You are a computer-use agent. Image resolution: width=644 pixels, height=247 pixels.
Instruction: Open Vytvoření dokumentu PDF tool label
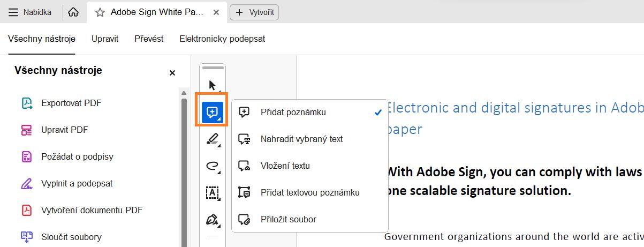92,210
